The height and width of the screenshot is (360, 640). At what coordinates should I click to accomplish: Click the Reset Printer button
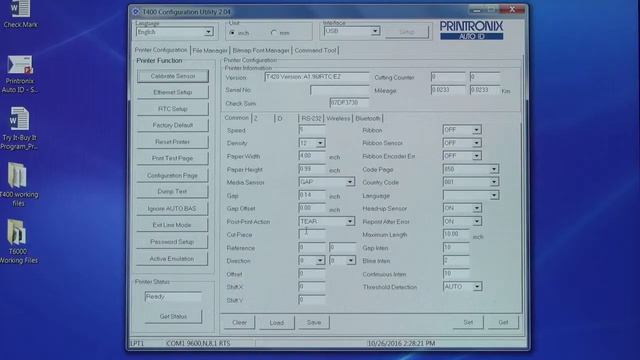[x=172, y=142]
